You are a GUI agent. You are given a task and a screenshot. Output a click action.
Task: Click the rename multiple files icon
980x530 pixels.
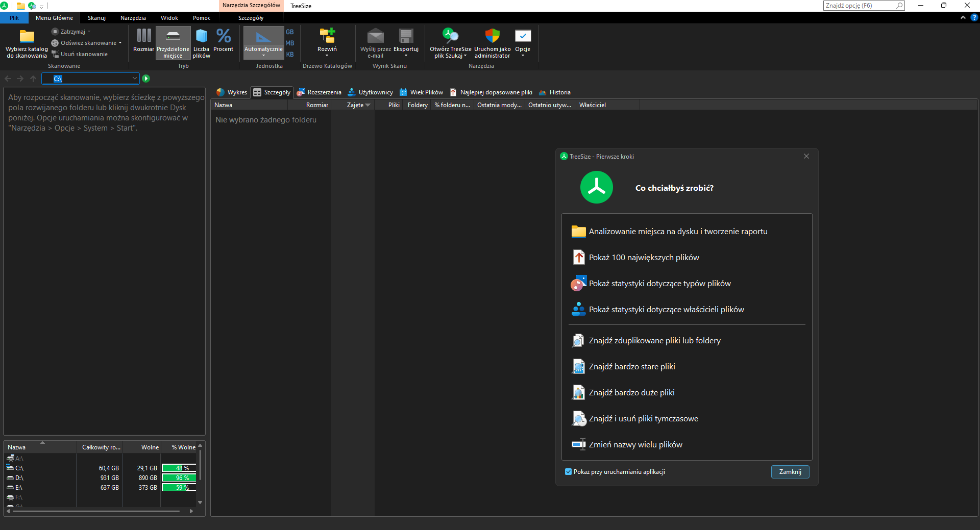(x=578, y=444)
